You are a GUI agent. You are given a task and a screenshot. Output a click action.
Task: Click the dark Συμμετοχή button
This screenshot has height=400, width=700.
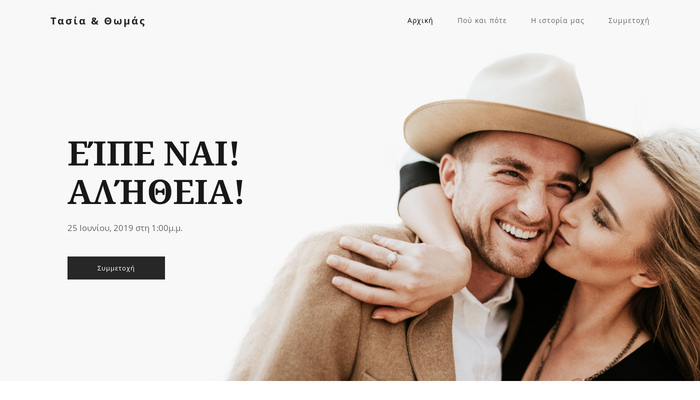tap(116, 268)
